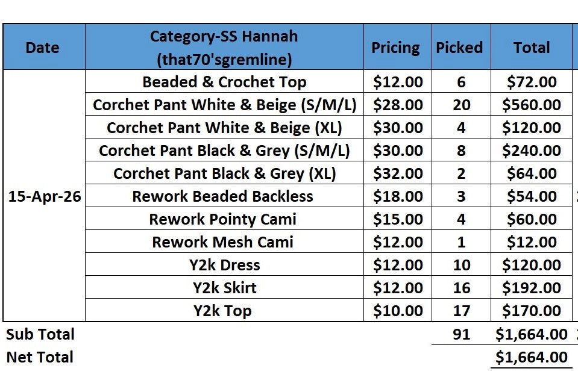The width and height of the screenshot is (578, 392).
Task: Click the Beaded & Crochet Top cell
Action: pos(224,81)
